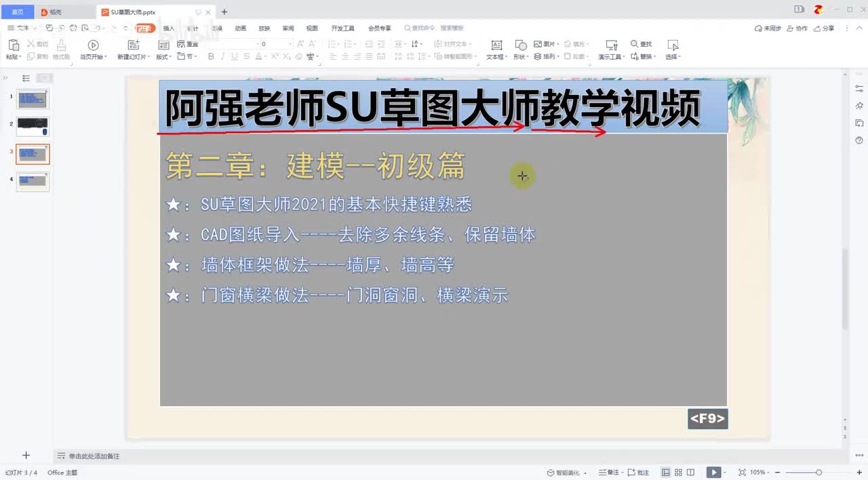
Task: Switch to the 稻壳 document tab
Action: [66, 12]
